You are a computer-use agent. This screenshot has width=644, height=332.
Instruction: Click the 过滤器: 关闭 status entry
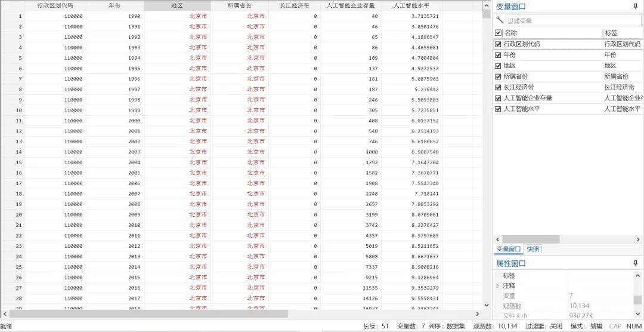tap(544, 326)
